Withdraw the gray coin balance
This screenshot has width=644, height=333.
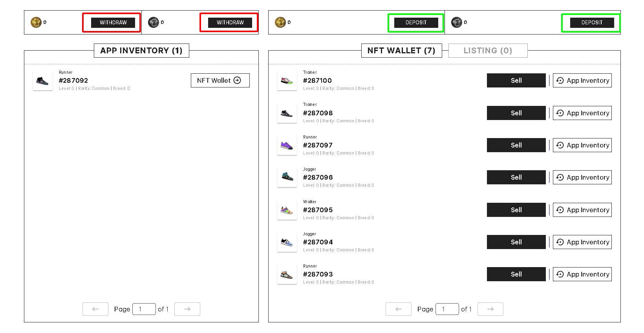click(x=230, y=23)
